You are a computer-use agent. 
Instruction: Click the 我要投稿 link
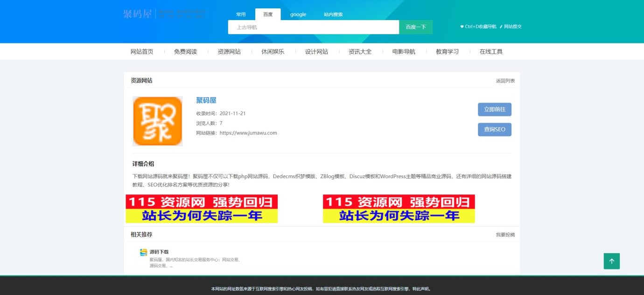(x=505, y=235)
